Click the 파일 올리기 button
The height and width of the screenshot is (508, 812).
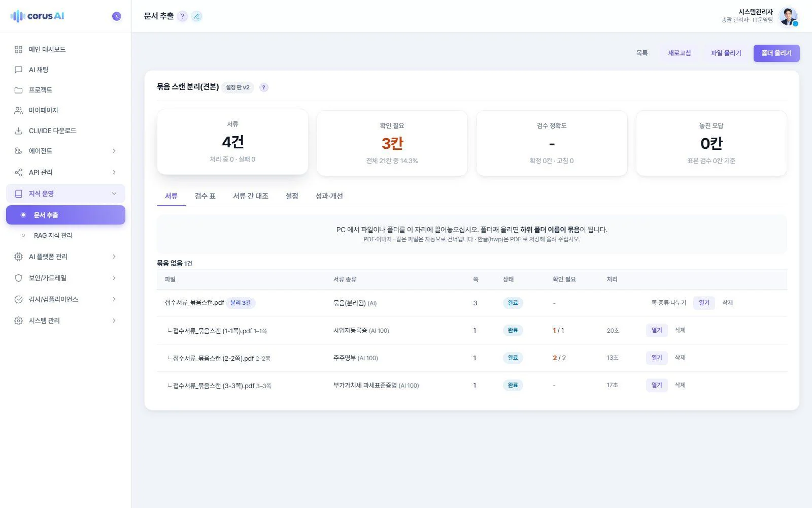(x=726, y=53)
